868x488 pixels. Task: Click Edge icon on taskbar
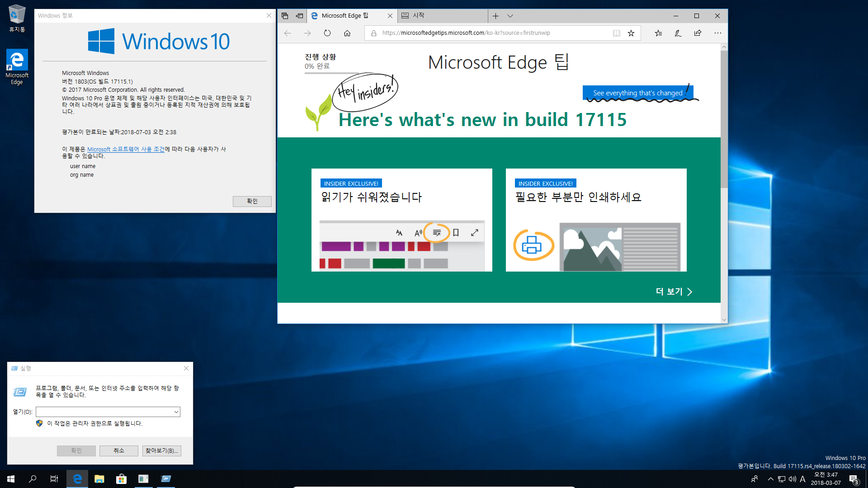[x=77, y=479]
